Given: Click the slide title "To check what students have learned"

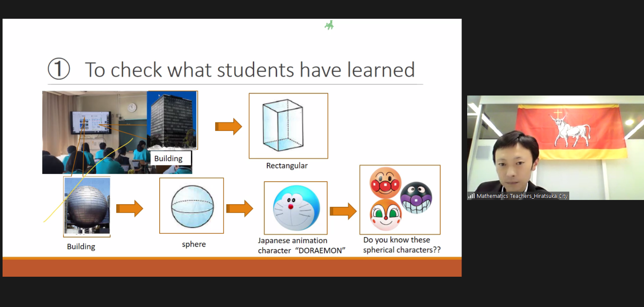Looking at the screenshot, I should 250,70.
